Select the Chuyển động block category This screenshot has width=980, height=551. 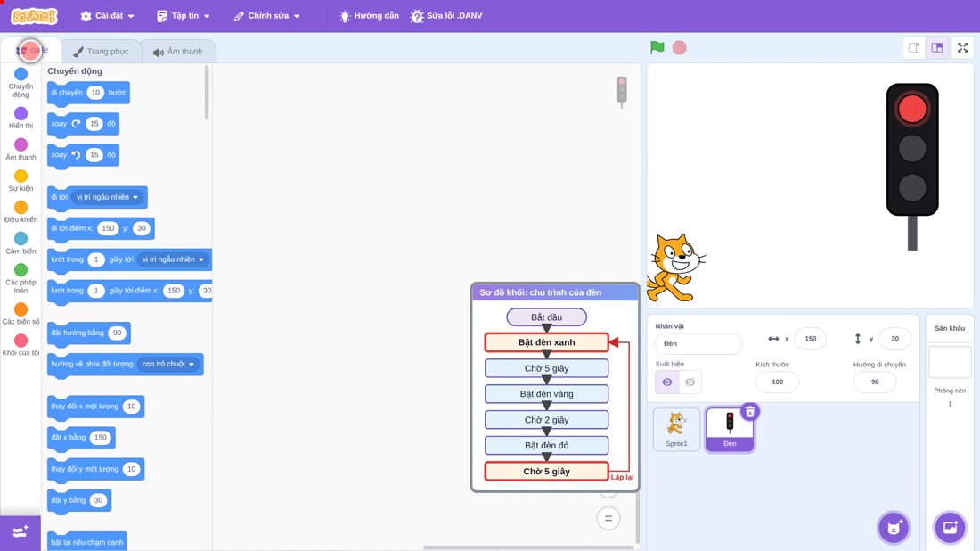(20, 83)
